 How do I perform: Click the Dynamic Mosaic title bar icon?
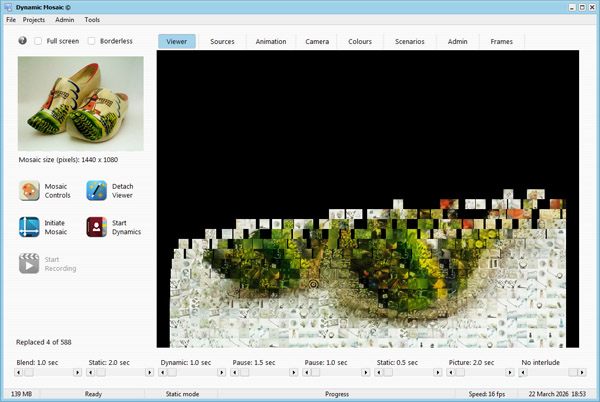tap(8, 6)
